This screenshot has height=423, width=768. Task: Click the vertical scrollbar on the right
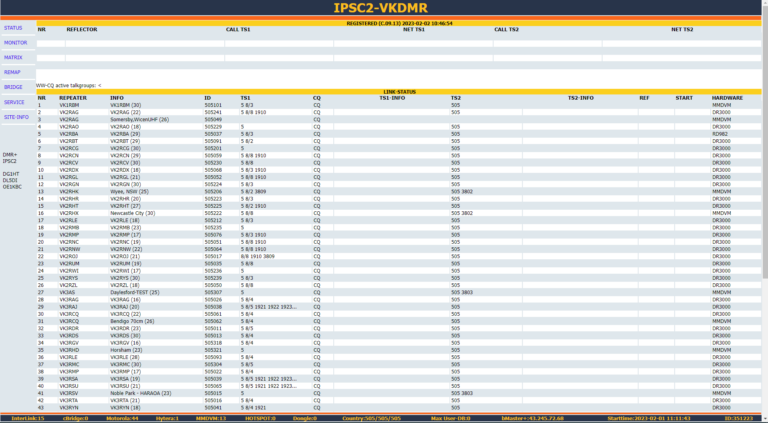coord(764,200)
